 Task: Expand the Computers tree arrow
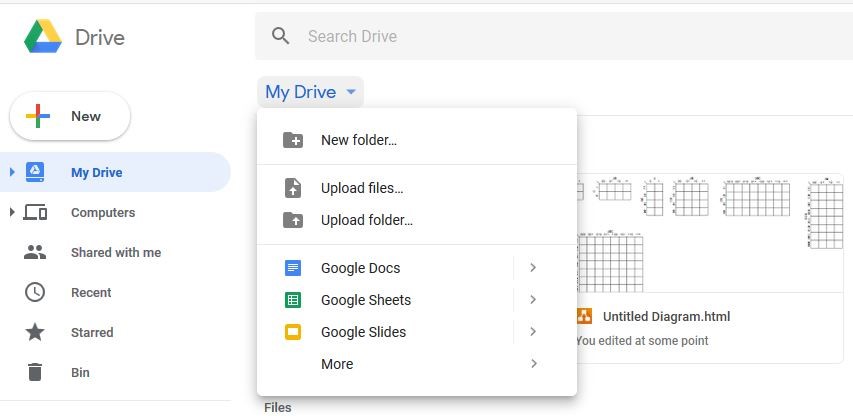coord(12,212)
